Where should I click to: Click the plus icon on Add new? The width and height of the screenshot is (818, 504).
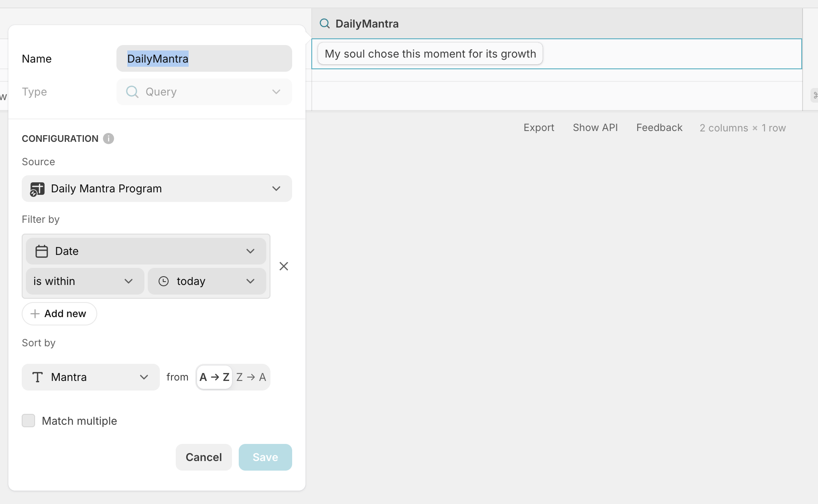pyautogui.click(x=35, y=314)
